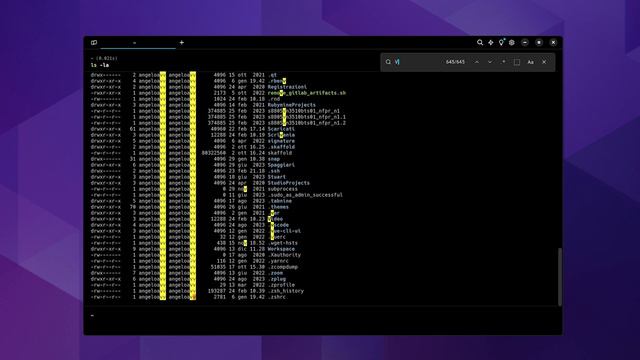
Task: Go to previous match with up chevron
Action: point(476,62)
